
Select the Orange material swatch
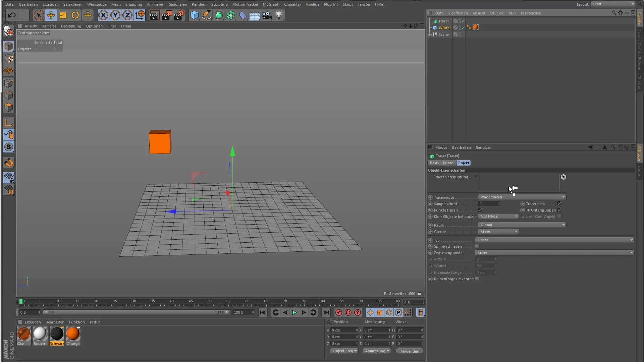click(x=73, y=334)
